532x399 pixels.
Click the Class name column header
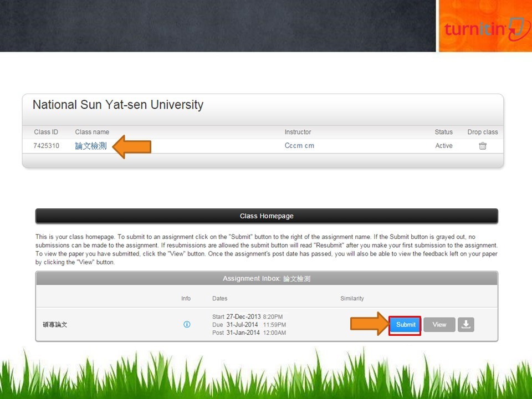[x=92, y=132]
